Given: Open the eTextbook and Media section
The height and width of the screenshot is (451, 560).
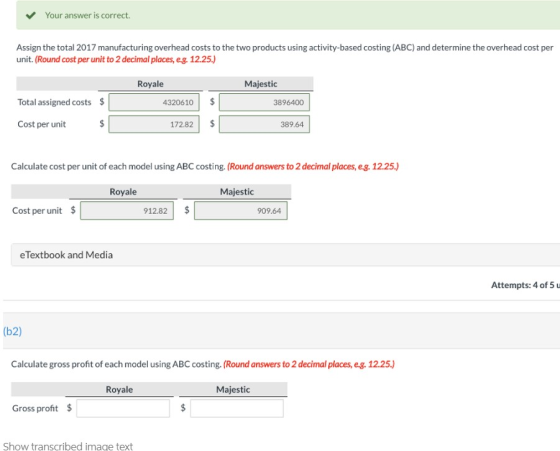Looking at the screenshot, I should [285, 255].
